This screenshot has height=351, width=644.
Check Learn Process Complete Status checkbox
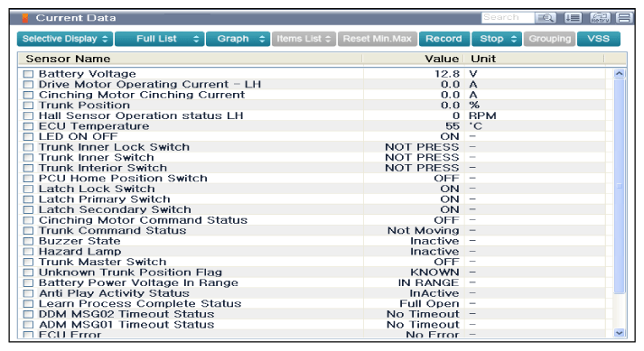pyautogui.click(x=28, y=304)
